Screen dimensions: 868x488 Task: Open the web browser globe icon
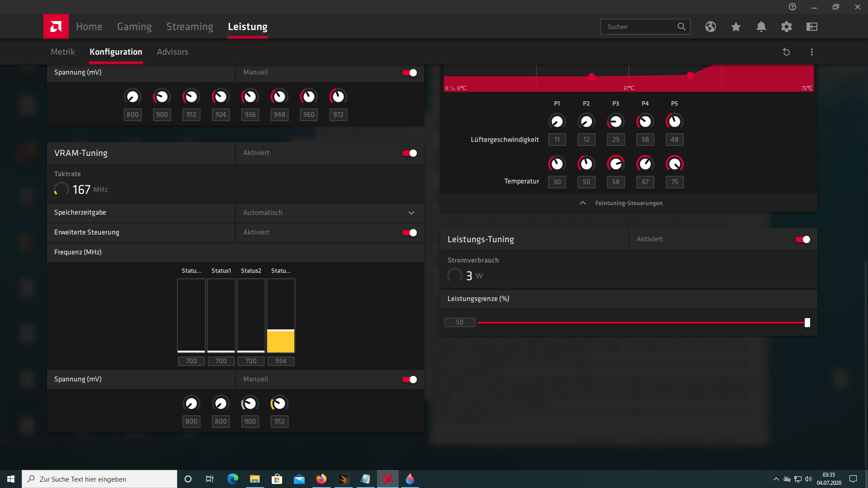(711, 27)
